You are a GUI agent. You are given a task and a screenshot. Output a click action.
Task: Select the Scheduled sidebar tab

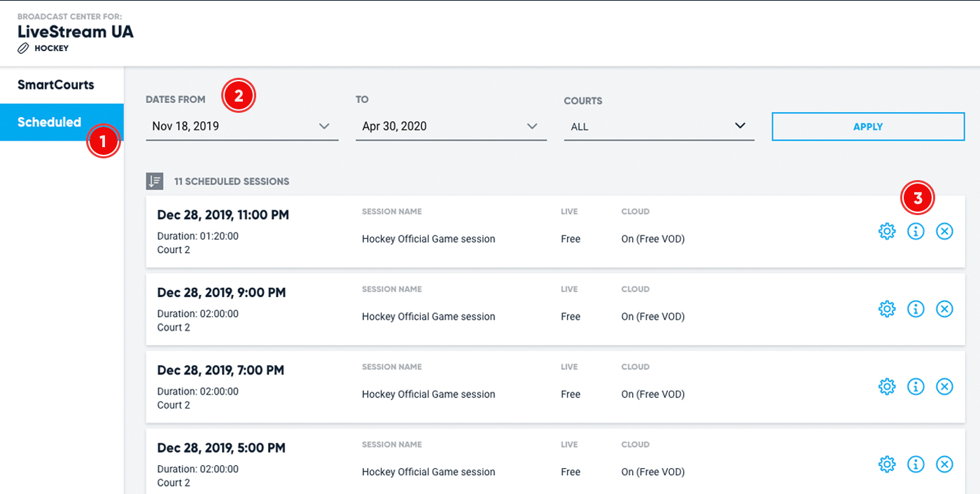click(49, 121)
